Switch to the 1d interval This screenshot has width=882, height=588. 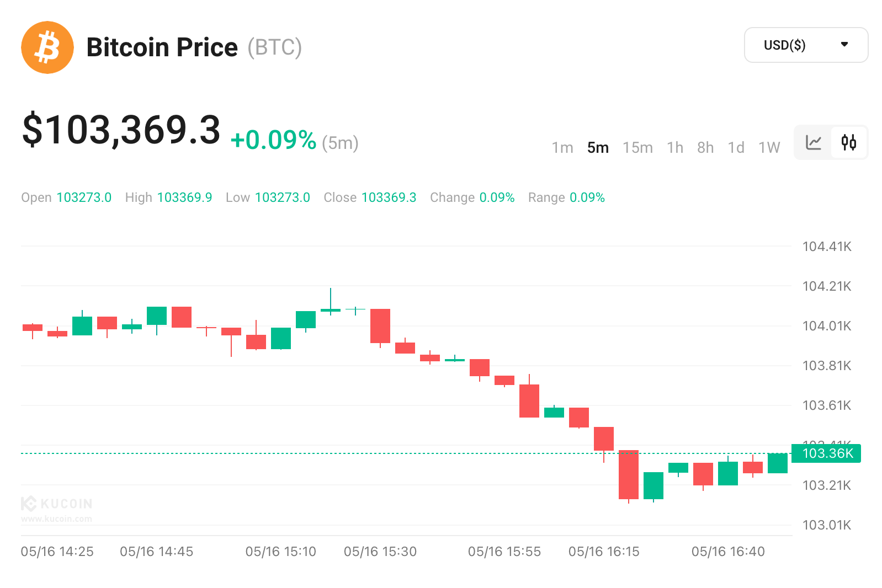coord(736,148)
